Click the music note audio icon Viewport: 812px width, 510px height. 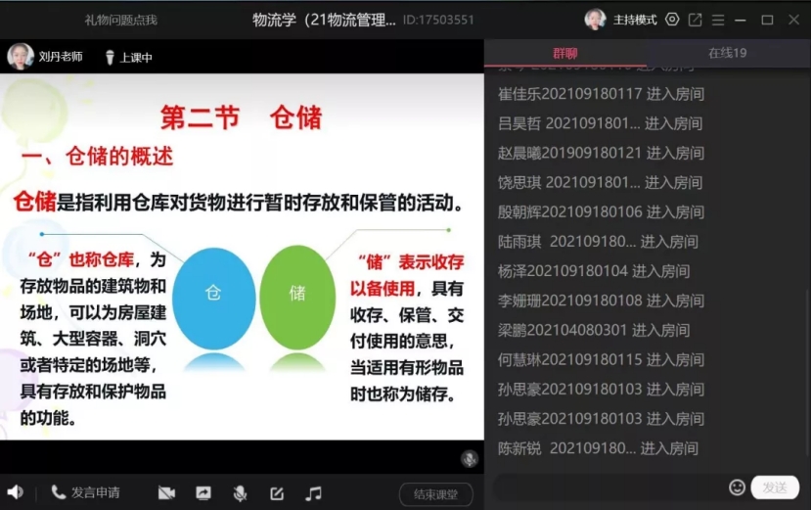pyautogui.click(x=313, y=493)
